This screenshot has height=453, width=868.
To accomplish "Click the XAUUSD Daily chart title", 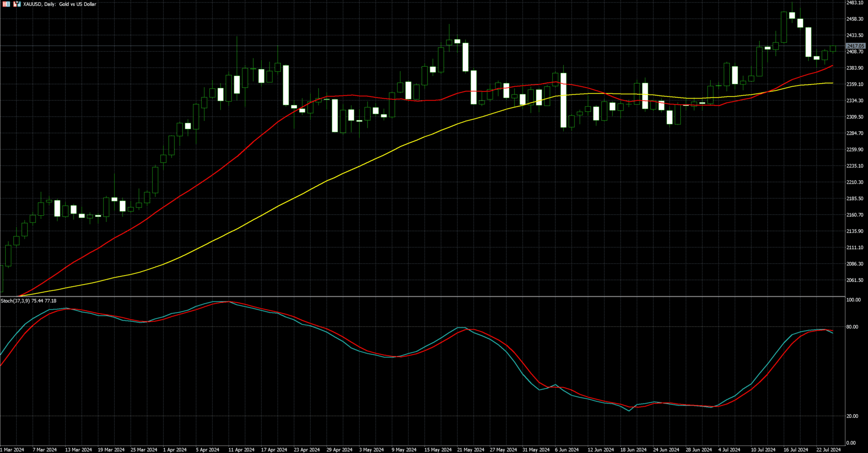I will pos(59,4).
